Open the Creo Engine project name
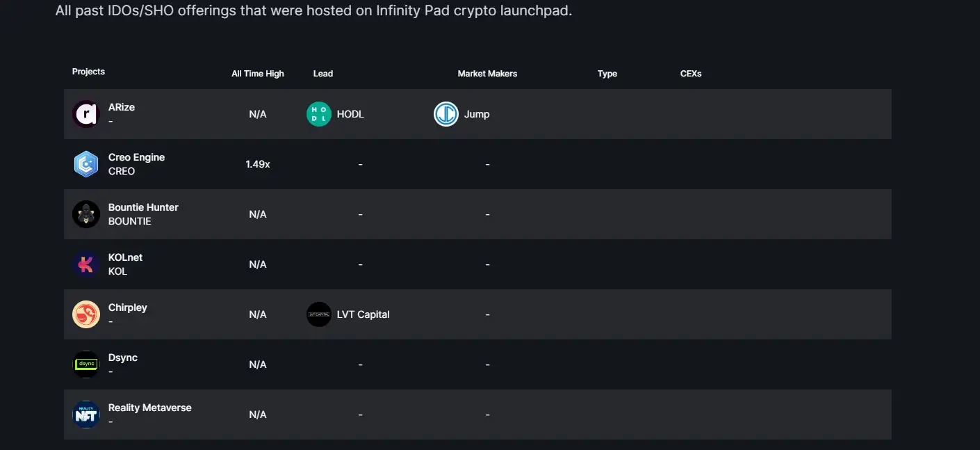Viewport: 980px width, 450px height. tap(136, 157)
